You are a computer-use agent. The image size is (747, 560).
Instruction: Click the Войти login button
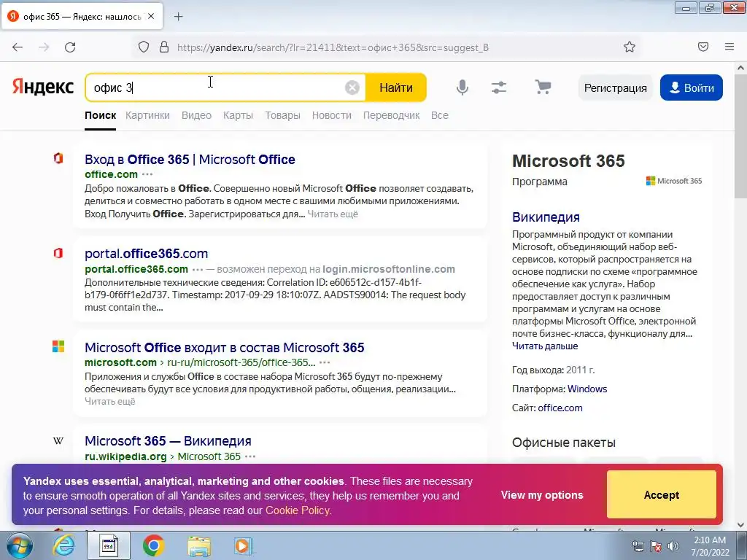pyautogui.click(x=692, y=87)
